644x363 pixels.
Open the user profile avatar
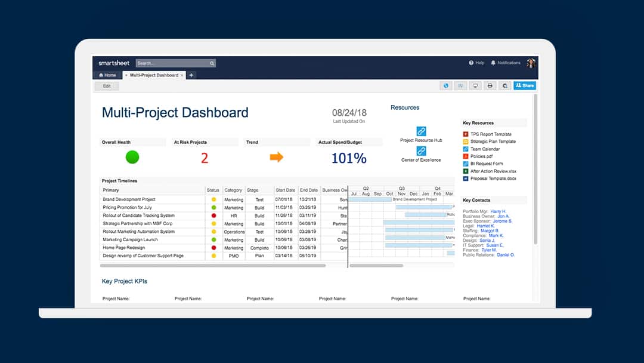[531, 63]
